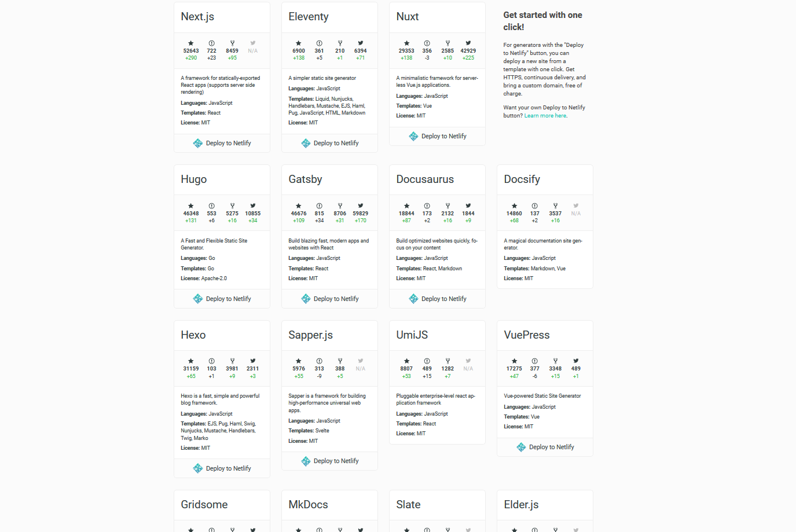Click the star icon on Hugo card
796x532 pixels.
(191, 206)
